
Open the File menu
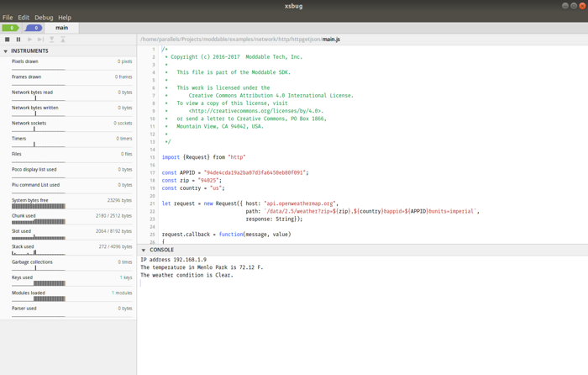point(8,18)
